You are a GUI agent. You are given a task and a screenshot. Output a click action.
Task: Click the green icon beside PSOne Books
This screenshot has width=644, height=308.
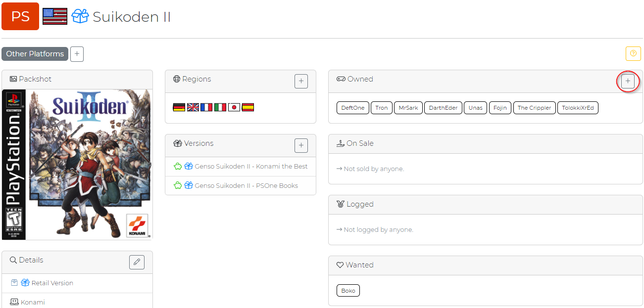tap(178, 185)
